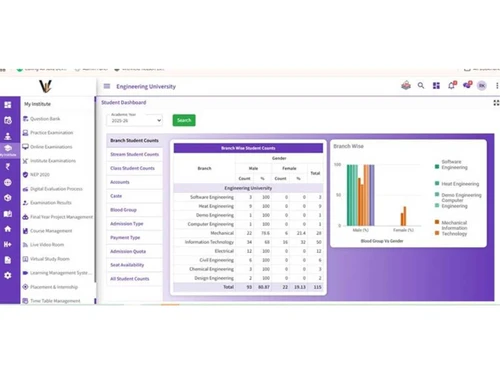Select Class Student Counts tab
Screen dimensions: 500x375
point(134,168)
